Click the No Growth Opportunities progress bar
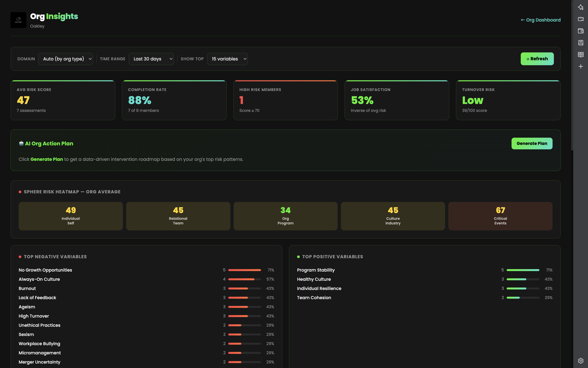Viewport: 588px width, 368px height. point(244,270)
